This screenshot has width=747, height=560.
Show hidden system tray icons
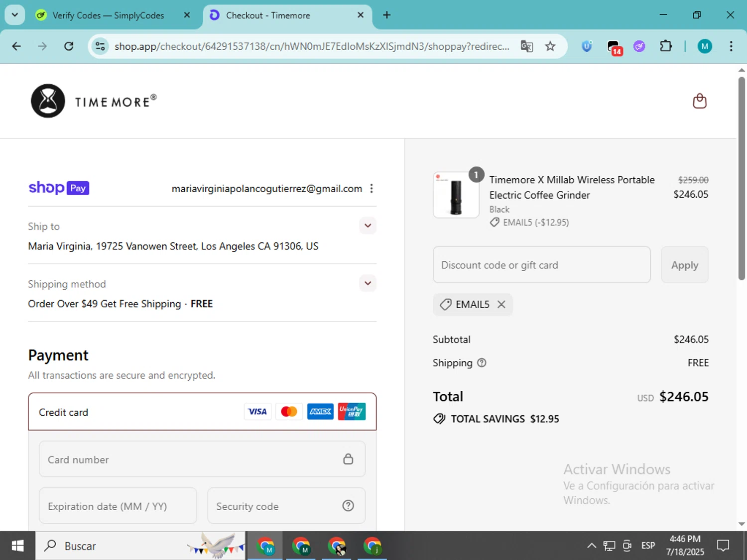pyautogui.click(x=592, y=546)
